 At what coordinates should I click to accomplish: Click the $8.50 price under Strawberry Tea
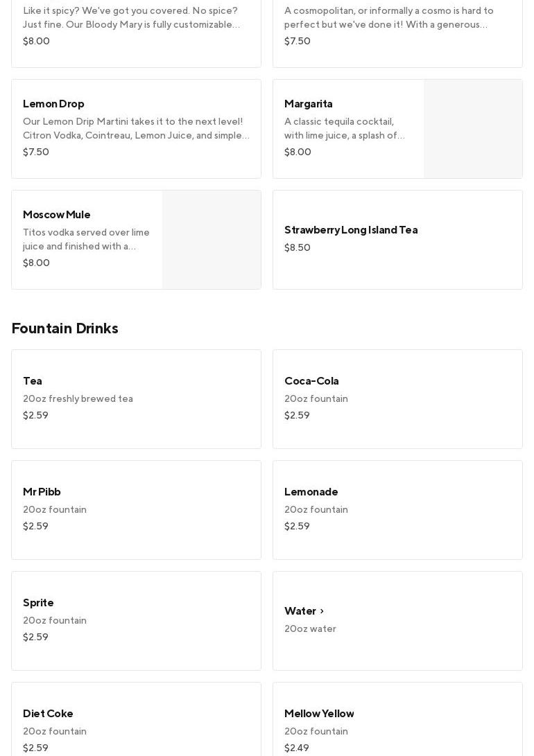[297, 247]
